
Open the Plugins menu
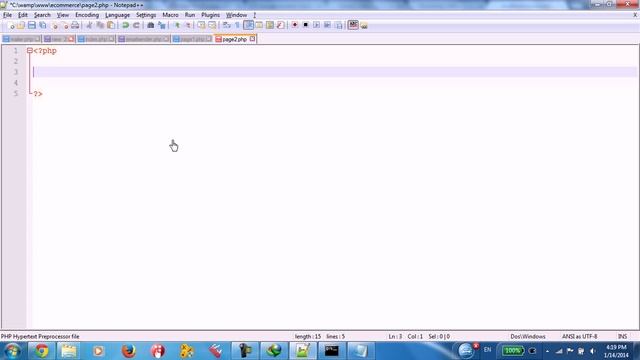coord(210,15)
